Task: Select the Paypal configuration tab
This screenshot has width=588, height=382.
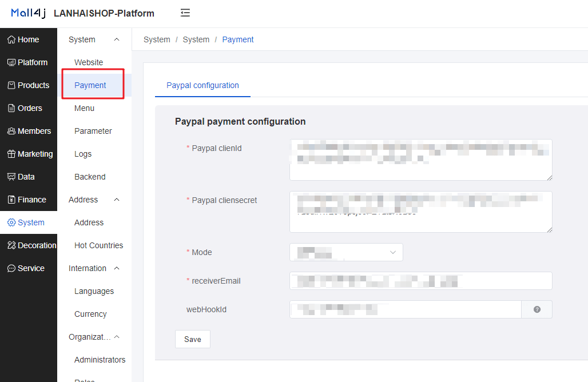Action: (x=202, y=85)
